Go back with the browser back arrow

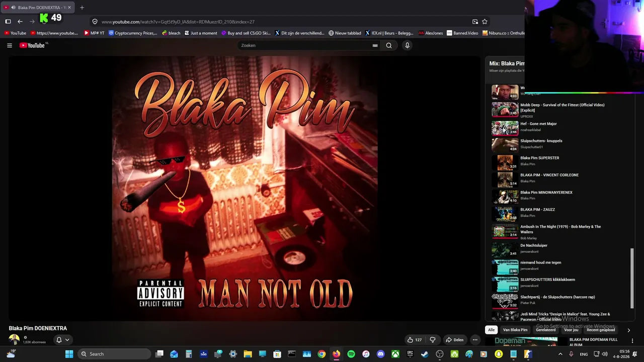coord(20,22)
